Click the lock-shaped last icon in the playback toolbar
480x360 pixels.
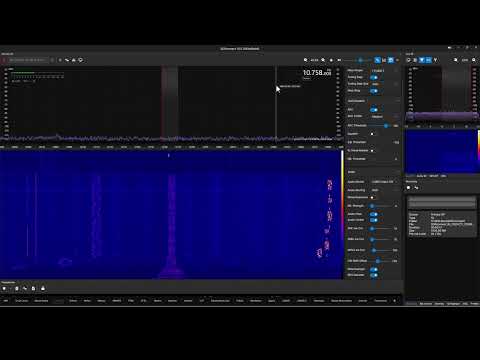click(43, 288)
